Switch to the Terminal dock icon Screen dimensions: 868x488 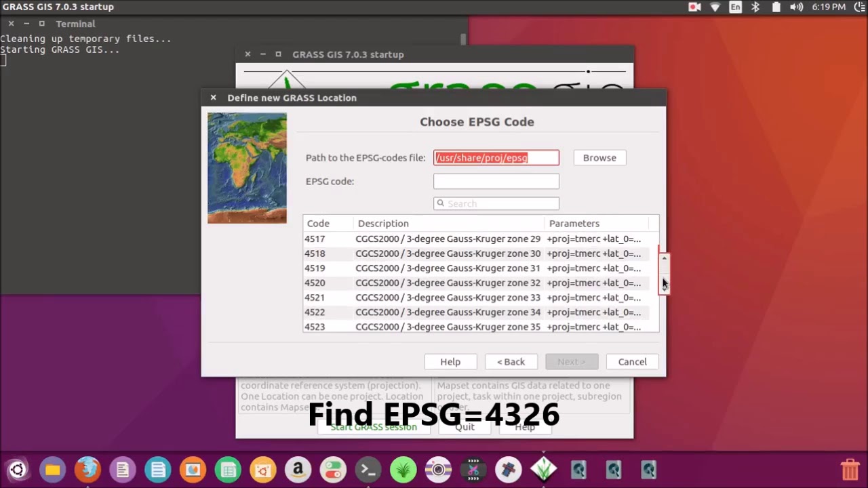(368, 470)
